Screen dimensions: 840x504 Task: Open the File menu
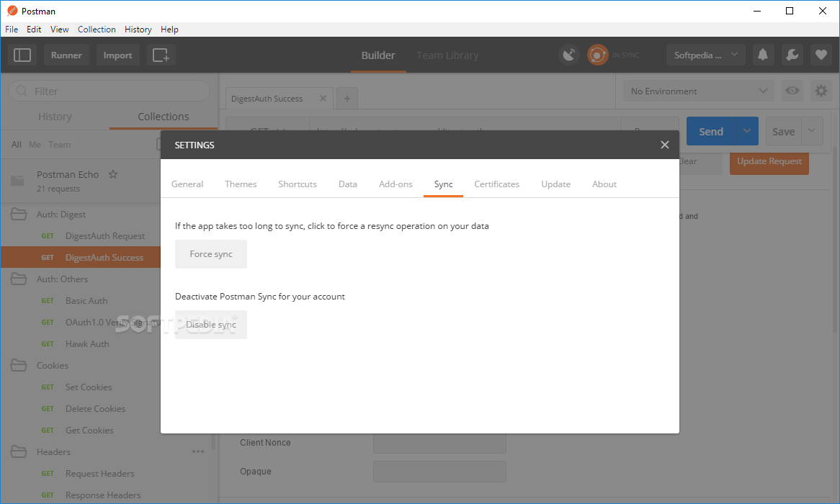tap(12, 30)
